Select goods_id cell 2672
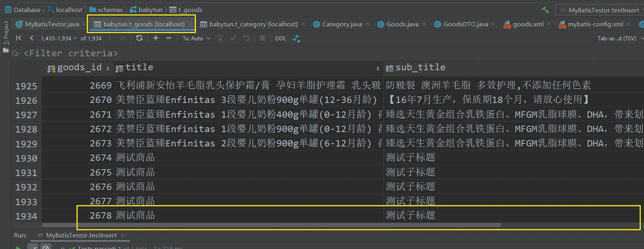The image size is (644, 249). click(x=78, y=129)
